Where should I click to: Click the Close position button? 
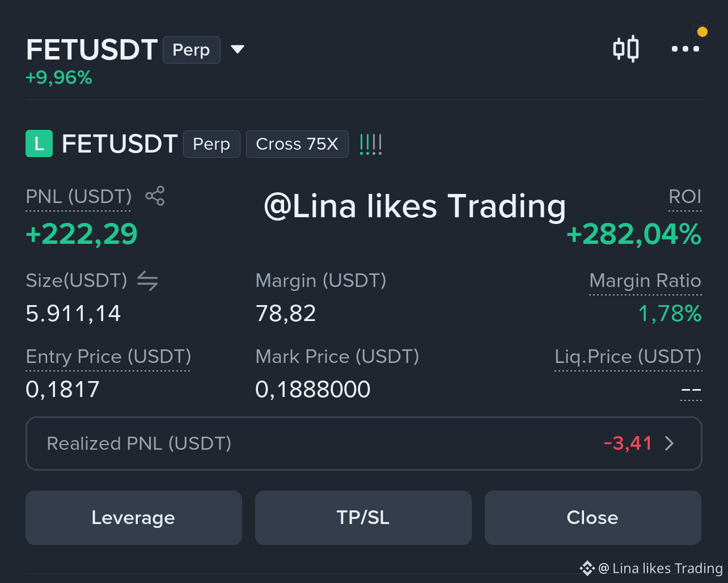click(593, 518)
